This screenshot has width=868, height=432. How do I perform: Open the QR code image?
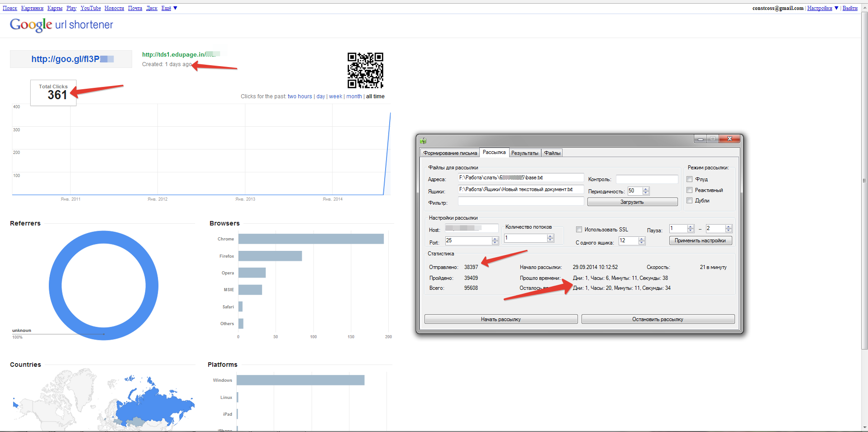(365, 70)
